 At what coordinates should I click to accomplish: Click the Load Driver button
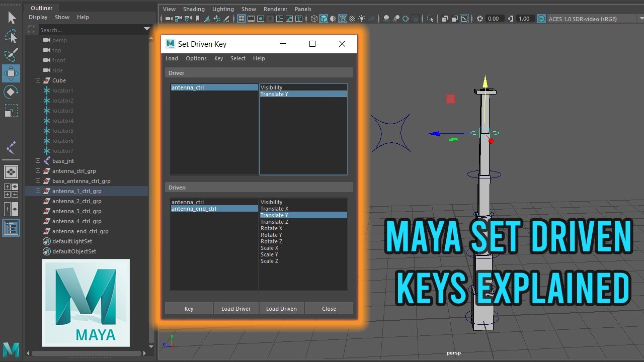coord(236,309)
